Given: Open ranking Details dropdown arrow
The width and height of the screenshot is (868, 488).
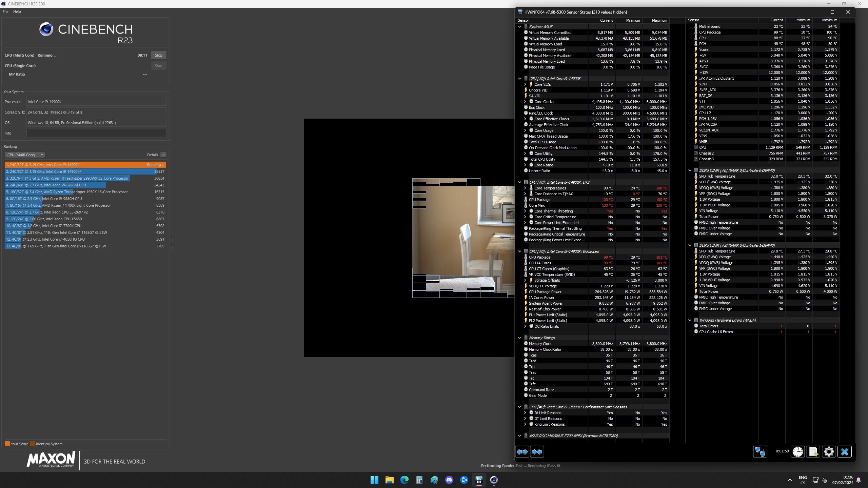Looking at the screenshot, I should [x=163, y=155].
